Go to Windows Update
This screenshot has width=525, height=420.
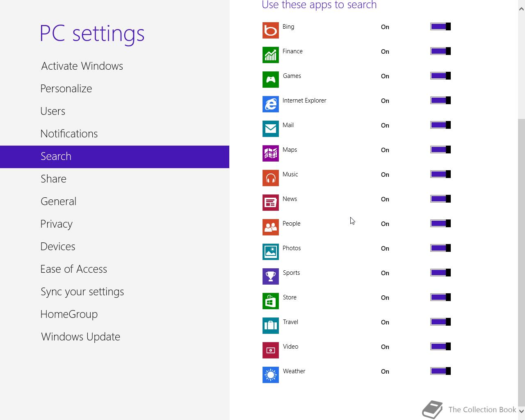(114, 337)
